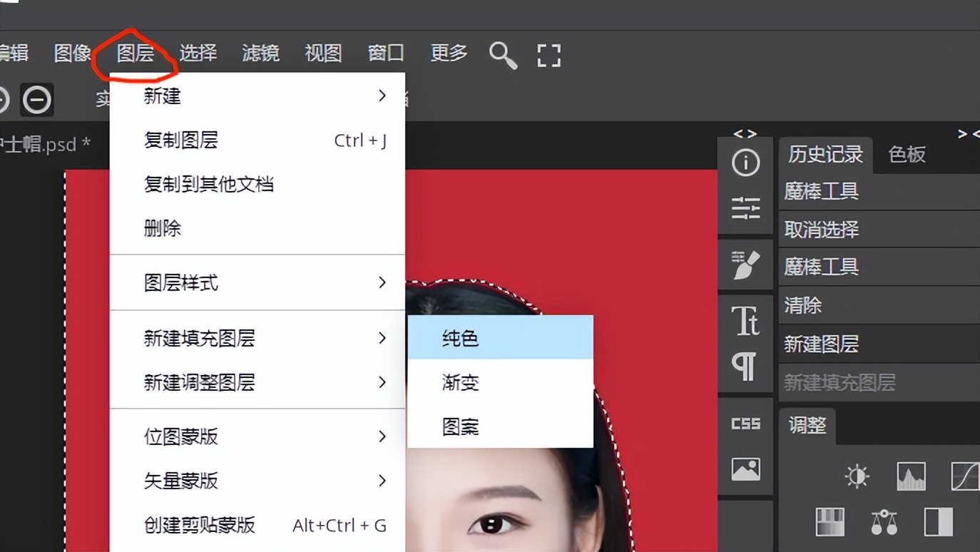The width and height of the screenshot is (980, 552).
Task: Enable the subtract from selection mode
Action: point(36,100)
